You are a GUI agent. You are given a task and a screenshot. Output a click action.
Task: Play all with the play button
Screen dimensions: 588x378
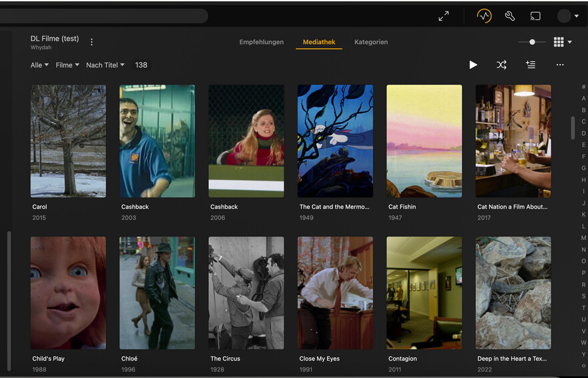[x=473, y=65]
